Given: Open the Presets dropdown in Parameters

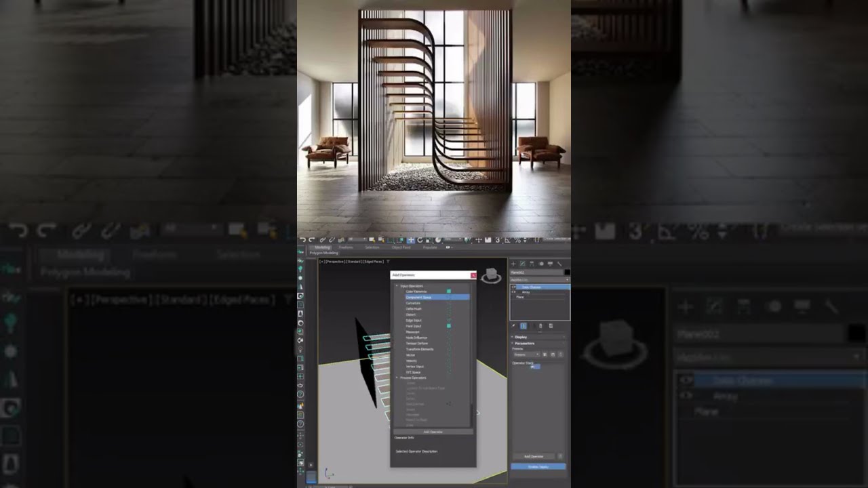Looking at the screenshot, I should [526, 354].
